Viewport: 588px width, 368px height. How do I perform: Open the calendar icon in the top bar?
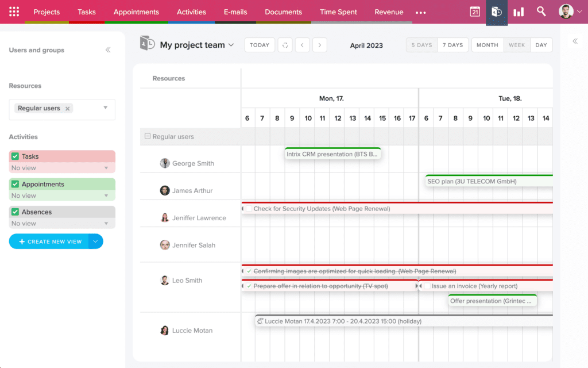(x=474, y=11)
